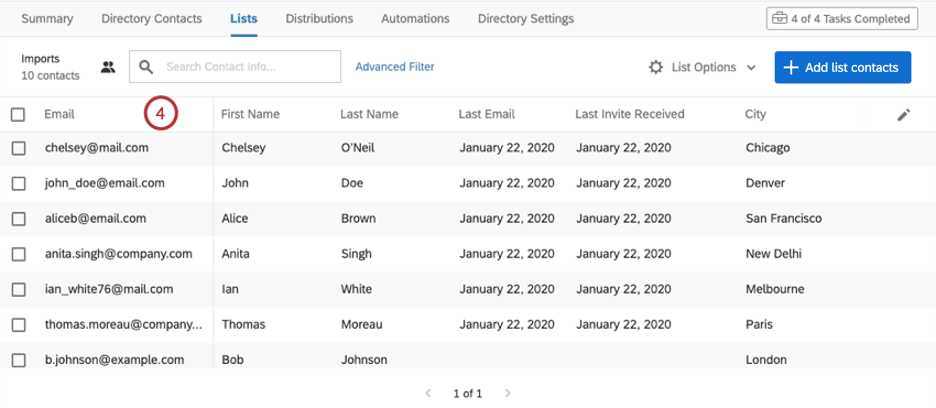936x408 pixels.
Task: Switch to the Directory Contacts tab
Action: (152, 19)
